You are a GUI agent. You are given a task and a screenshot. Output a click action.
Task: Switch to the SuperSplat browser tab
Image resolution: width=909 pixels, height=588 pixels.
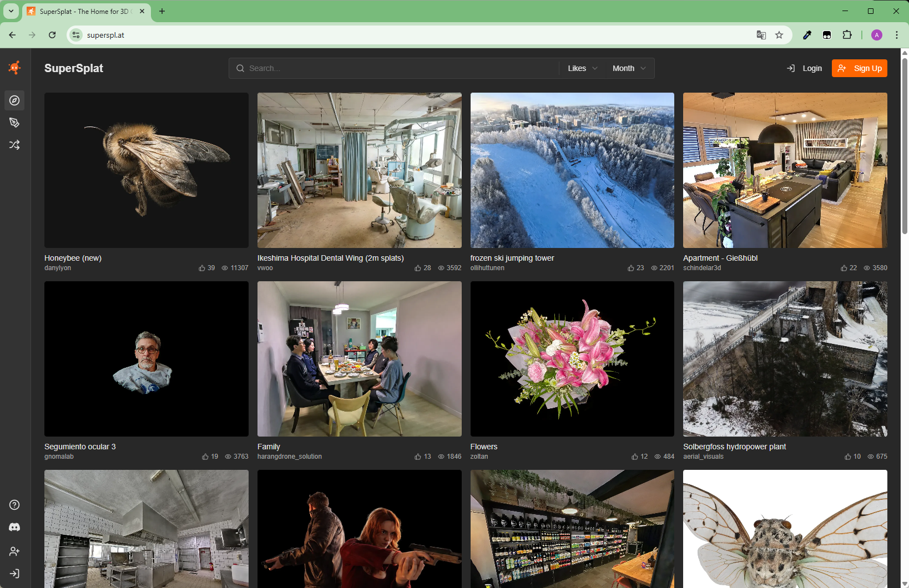pyautogui.click(x=83, y=11)
